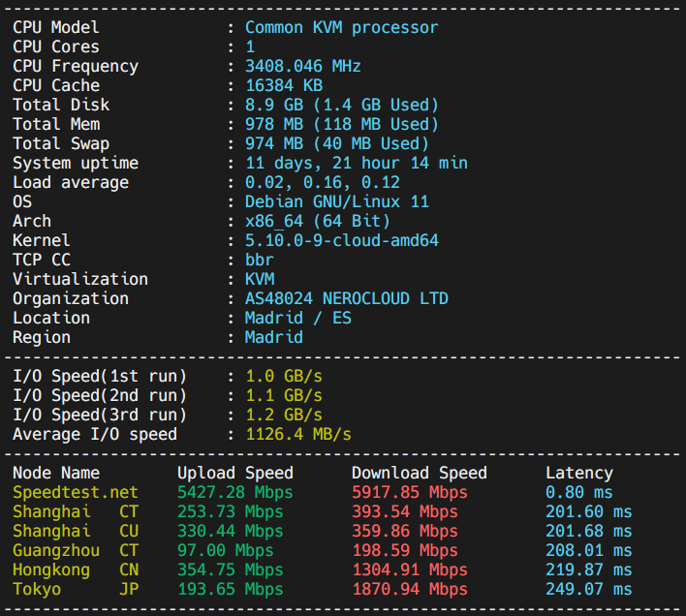Click the I/O Speed 1st run value
This screenshot has height=616, width=686.
[x=283, y=376]
